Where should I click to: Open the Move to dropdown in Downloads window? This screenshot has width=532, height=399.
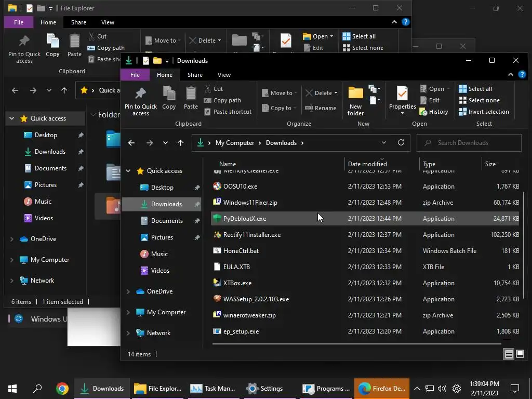279,93
